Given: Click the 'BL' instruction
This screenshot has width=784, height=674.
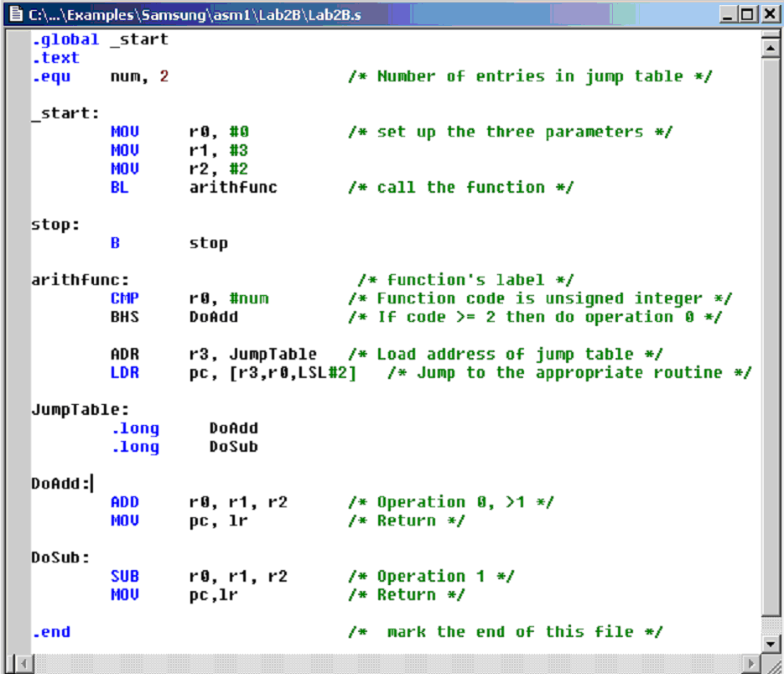Looking at the screenshot, I should pyautogui.click(x=120, y=188).
